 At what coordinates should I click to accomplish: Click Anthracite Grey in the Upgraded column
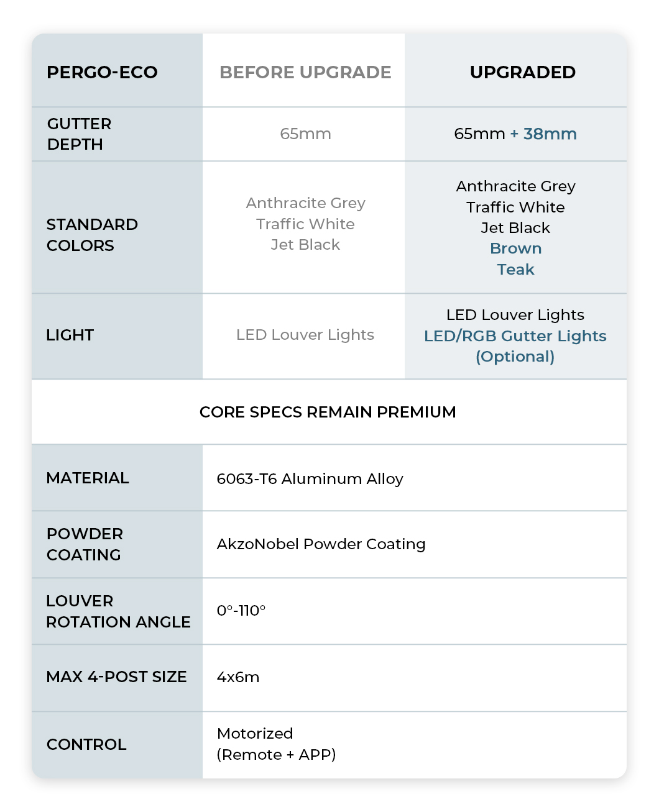pyautogui.click(x=515, y=186)
